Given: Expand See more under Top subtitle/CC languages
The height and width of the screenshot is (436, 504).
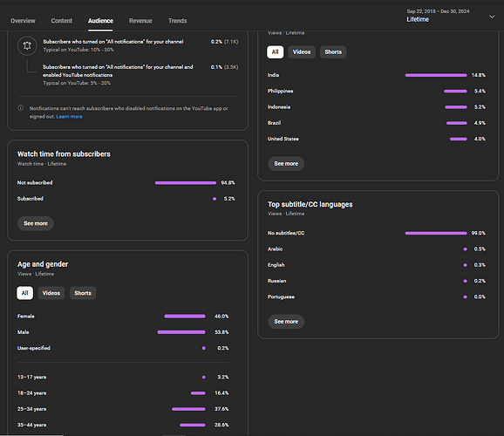Looking at the screenshot, I should (286, 322).
